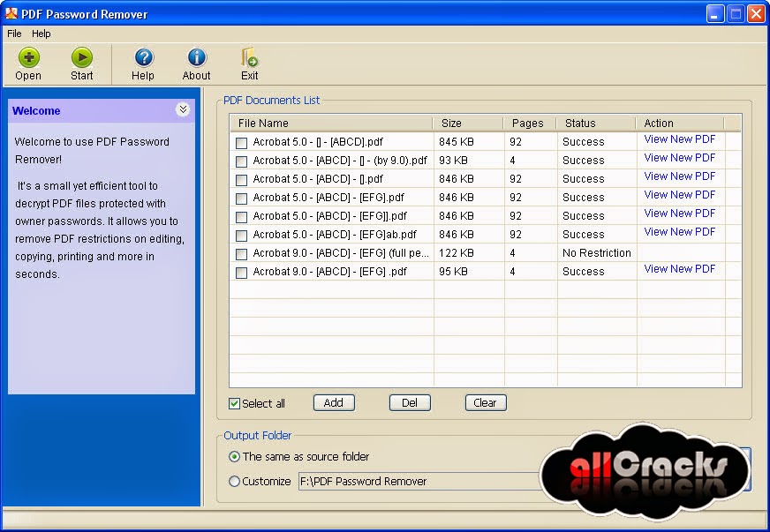Click the app icon in title bar
The width and height of the screenshot is (770, 532).
11,14
